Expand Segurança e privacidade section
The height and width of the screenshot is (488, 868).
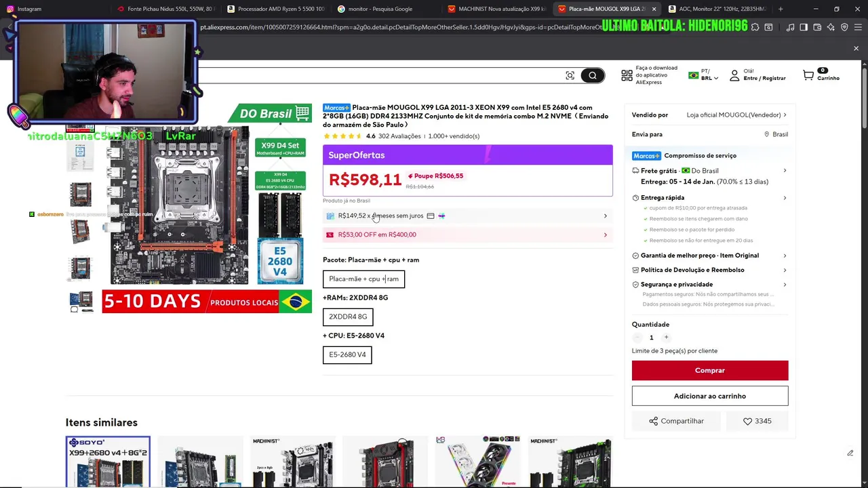pyautogui.click(x=710, y=285)
